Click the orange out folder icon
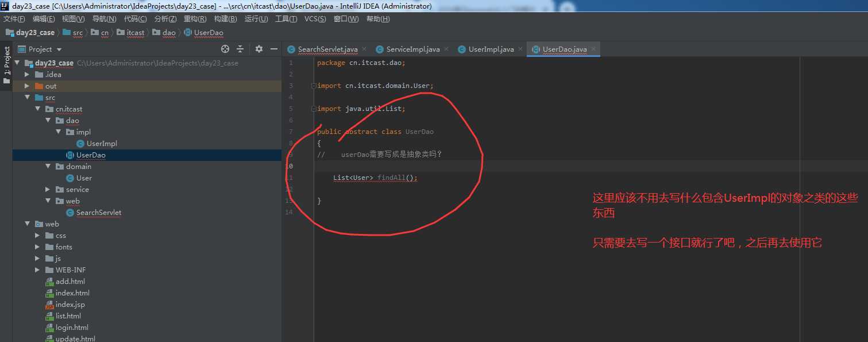The width and height of the screenshot is (868, 342). [x=39, y=86]
